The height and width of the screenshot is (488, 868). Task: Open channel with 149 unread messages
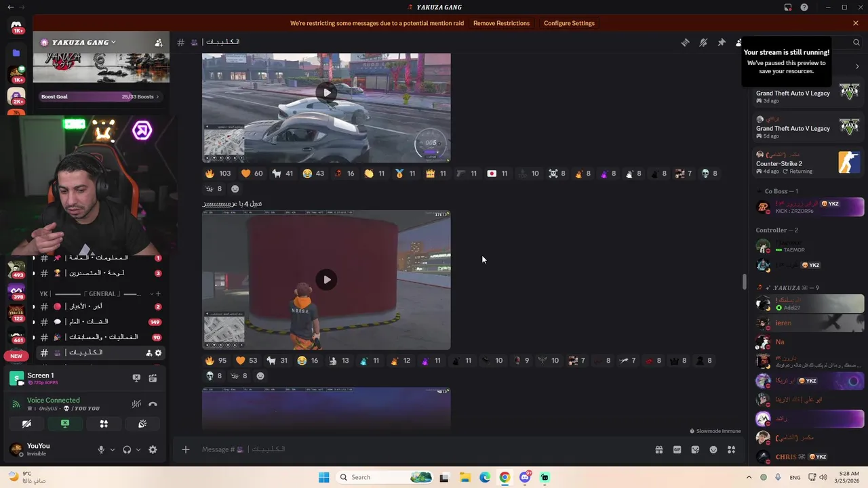[100, 322]
